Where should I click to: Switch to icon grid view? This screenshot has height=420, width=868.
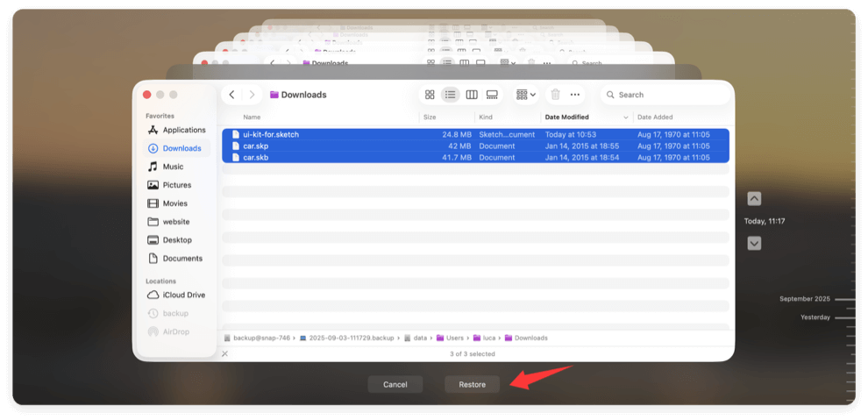[430, 95]
